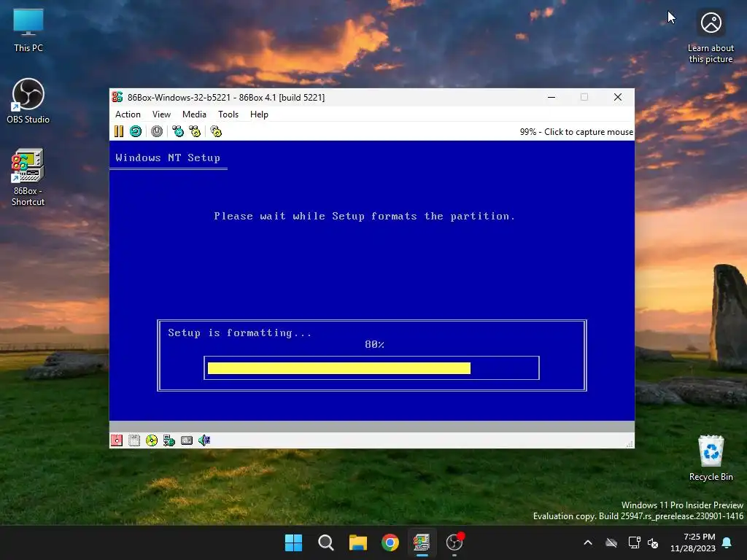747x560 pixels.
Task: Select the 86Box - Shortcut desktop icon
Action: point(28,177)
